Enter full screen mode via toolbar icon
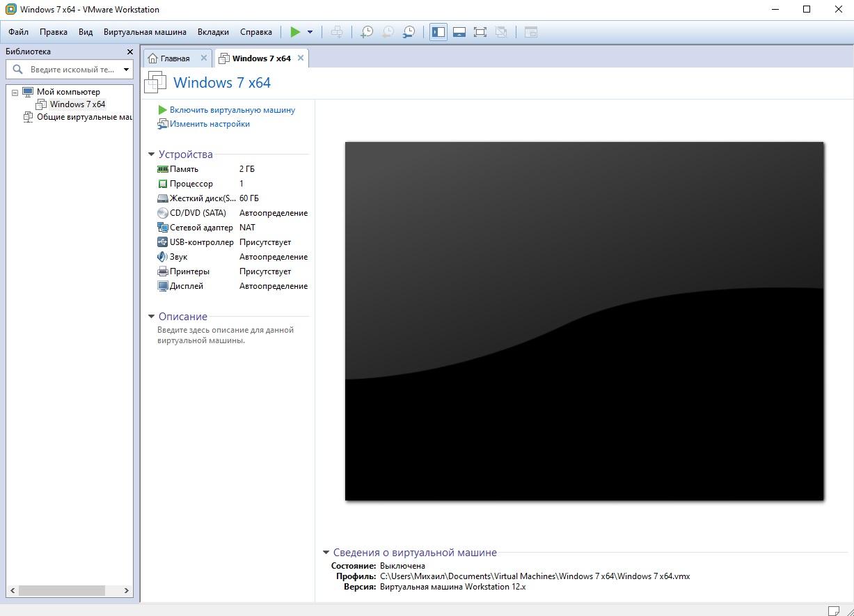Image resolution: width=854 pixels, height=616 pixels. [x=480, y=32]
